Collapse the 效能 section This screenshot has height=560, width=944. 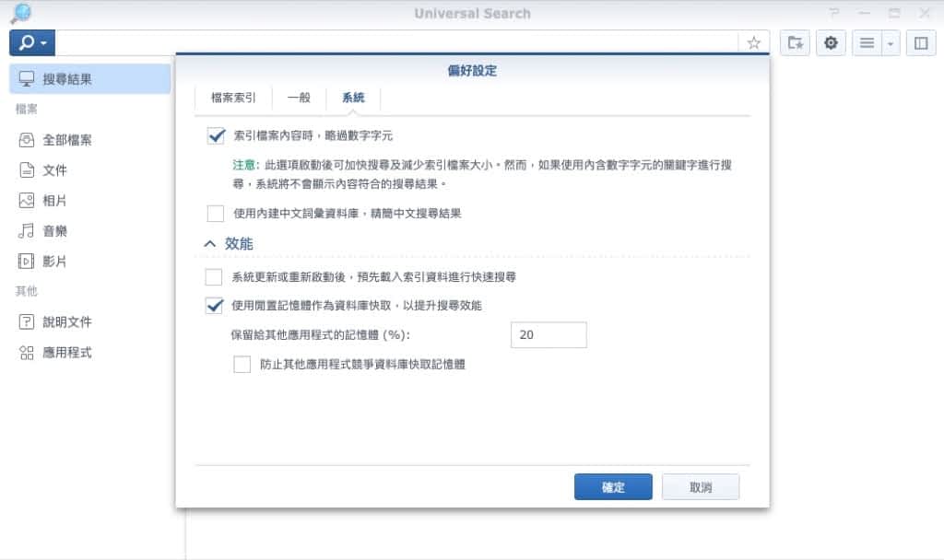tap(209, 244)
